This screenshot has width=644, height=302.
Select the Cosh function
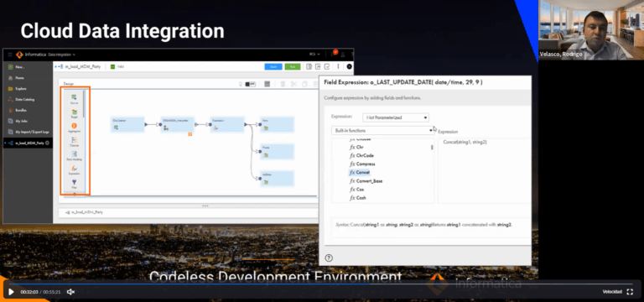[358, 198]
